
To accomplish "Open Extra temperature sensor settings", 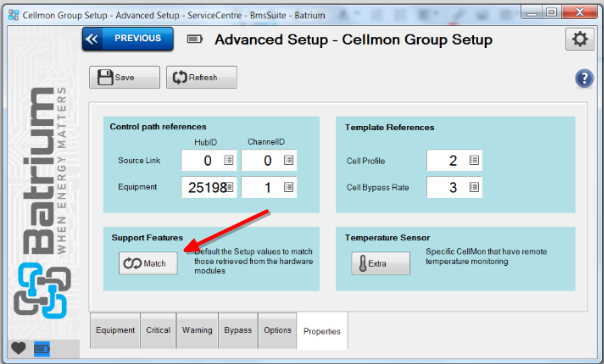I will coord(381,263).
